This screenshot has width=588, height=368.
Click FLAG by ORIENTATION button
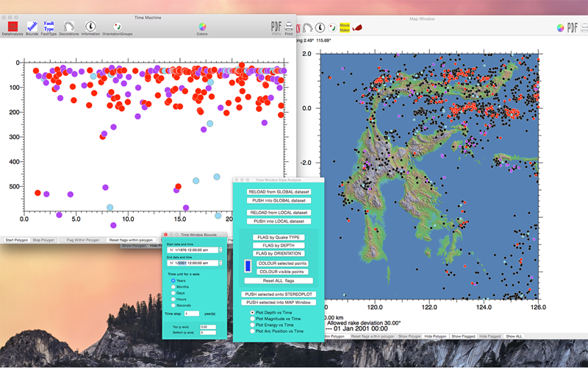coord(279,253)
